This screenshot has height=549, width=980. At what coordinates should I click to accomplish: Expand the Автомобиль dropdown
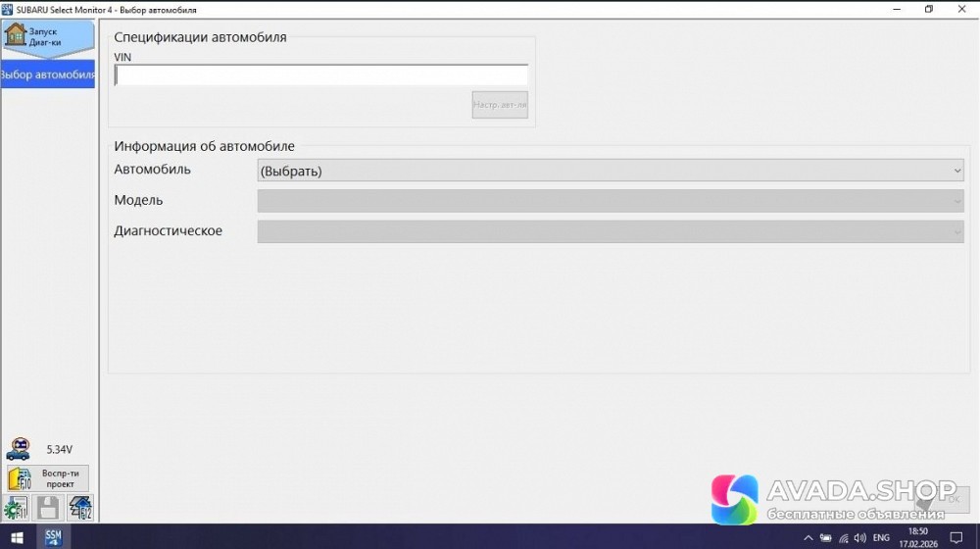coord(610,171)
